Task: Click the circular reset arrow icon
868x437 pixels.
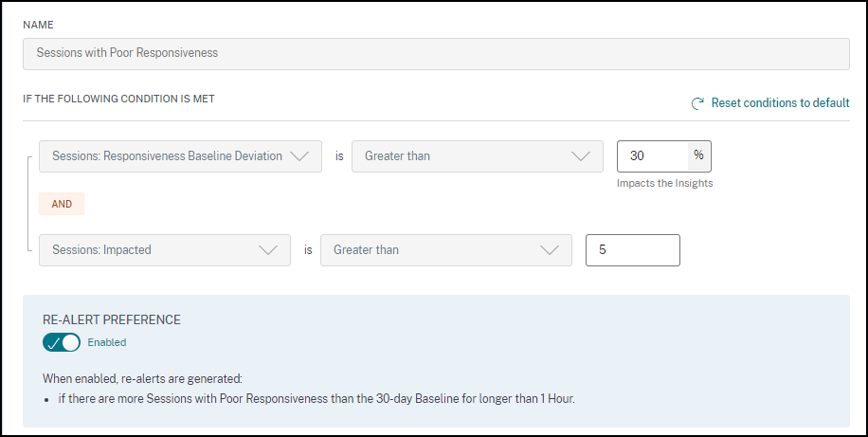Action: (x=697, y=103)
